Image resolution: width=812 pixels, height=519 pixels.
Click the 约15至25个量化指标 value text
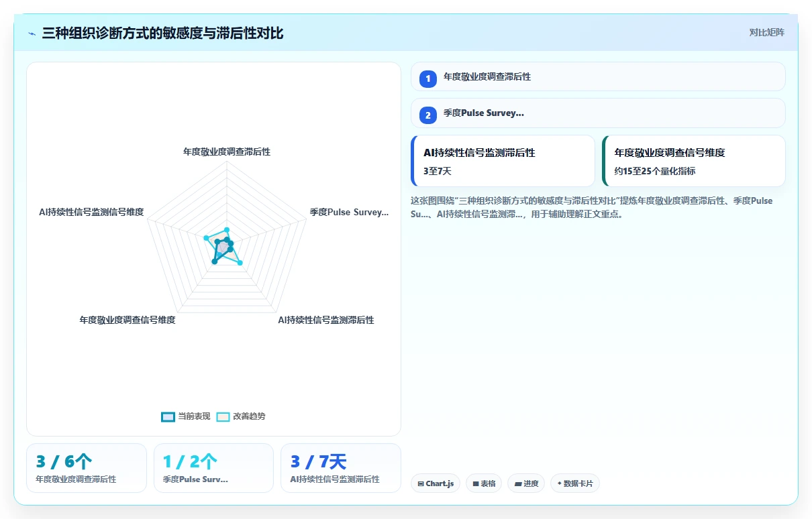coord(655,171)
